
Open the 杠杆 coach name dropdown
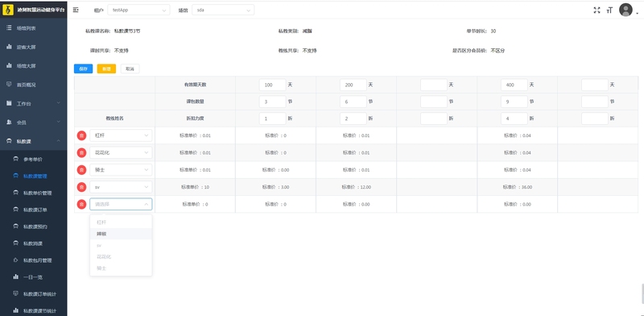(121, 135)
